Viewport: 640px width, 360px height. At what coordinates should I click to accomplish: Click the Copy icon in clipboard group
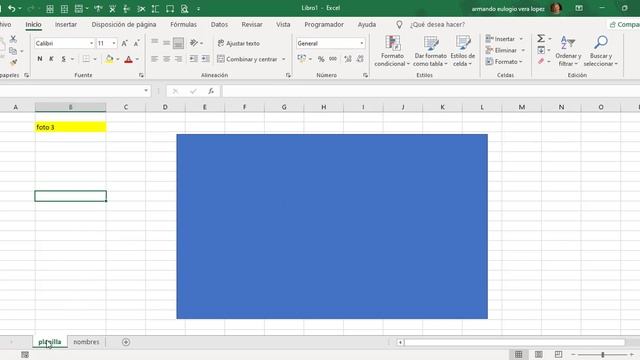(x=13, y=51)
